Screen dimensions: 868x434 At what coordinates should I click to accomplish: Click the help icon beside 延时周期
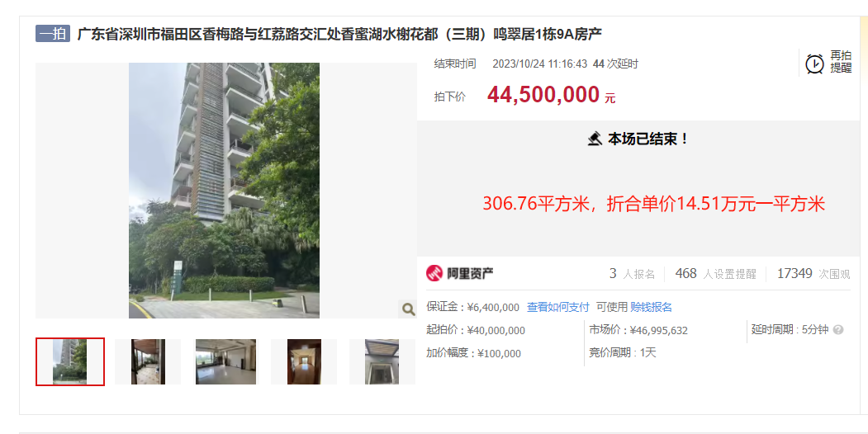838,330
